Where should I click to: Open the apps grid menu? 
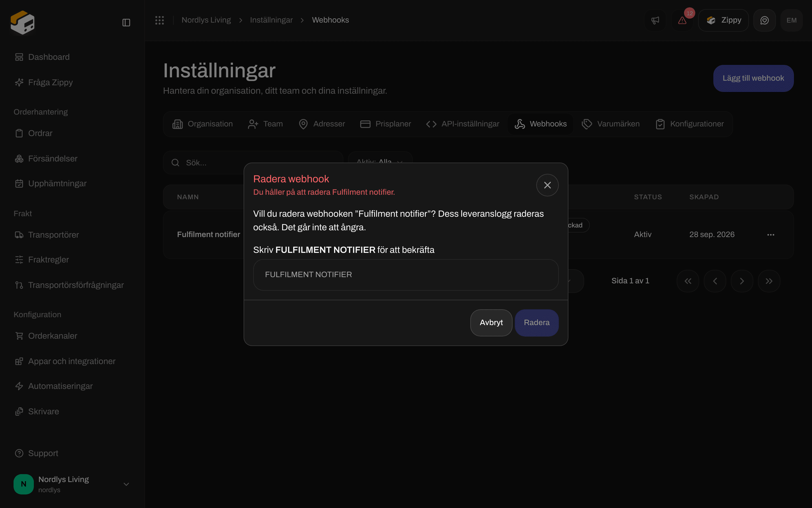click(159, 20)
